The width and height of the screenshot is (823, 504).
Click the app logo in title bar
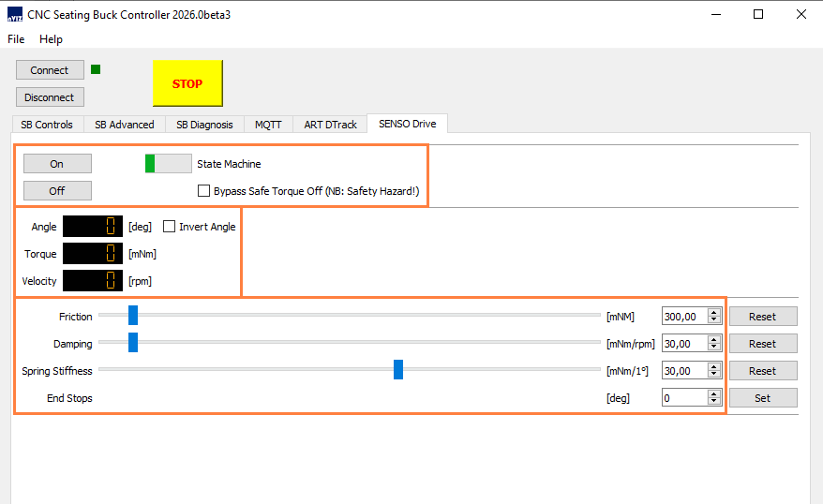[x=15, y=15]
